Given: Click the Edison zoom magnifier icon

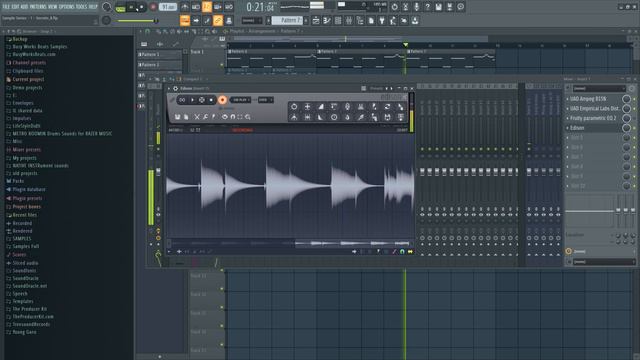Looking at the screenshot, I should tap(248, 117).
